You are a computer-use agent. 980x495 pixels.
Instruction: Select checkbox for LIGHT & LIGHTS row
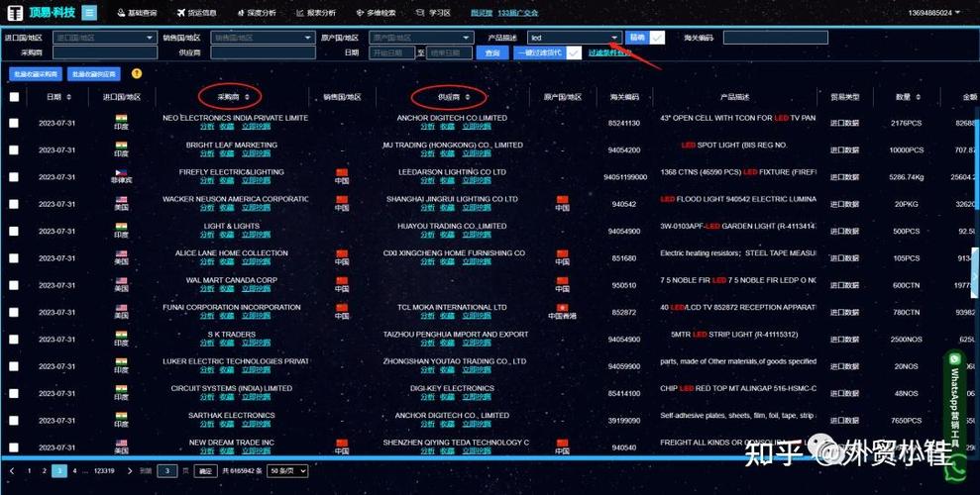14,231
